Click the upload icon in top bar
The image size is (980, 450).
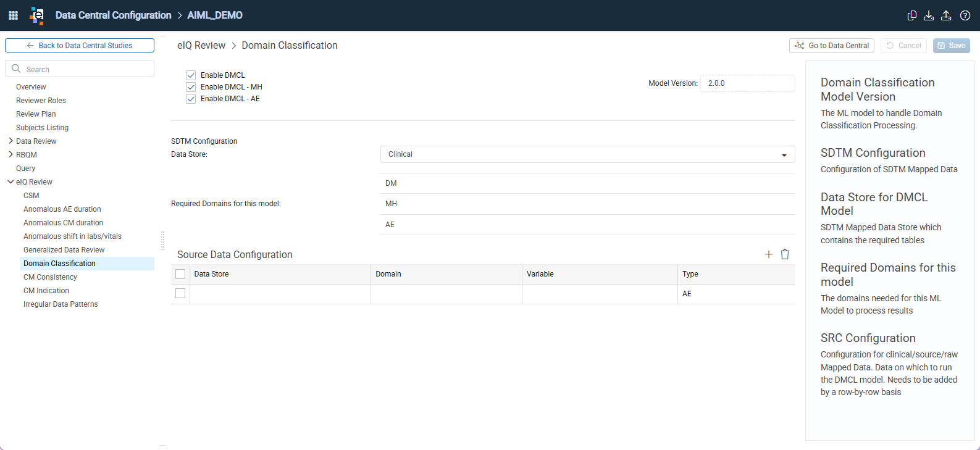[x=946, y=15]
